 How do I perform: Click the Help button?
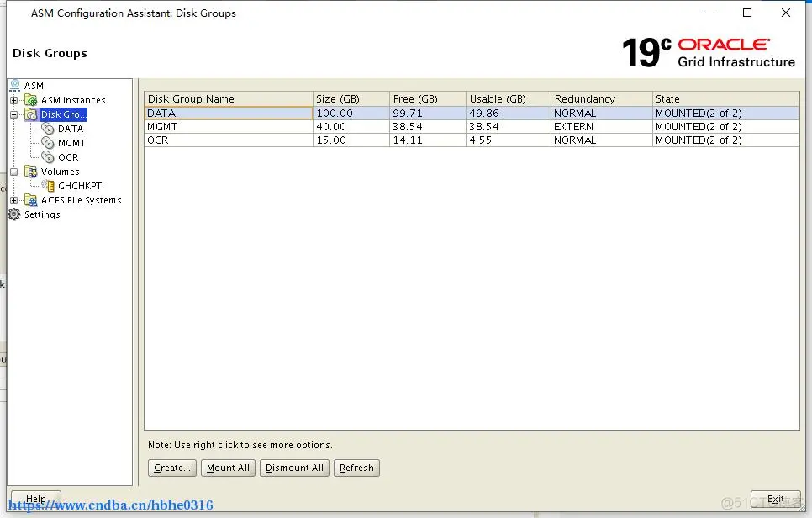coord(36,499)
